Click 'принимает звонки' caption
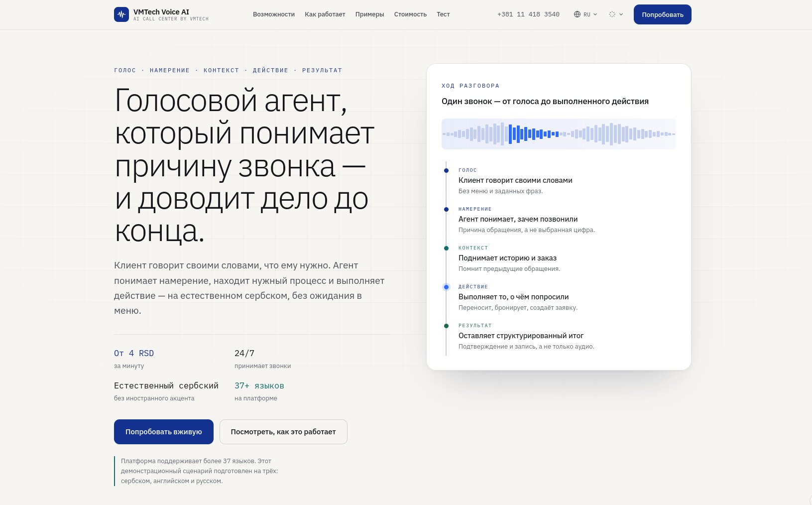812x505 pixels. pyautogui.click(x=263, y=366)
